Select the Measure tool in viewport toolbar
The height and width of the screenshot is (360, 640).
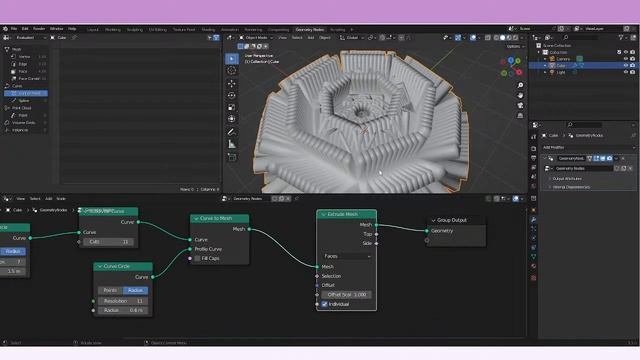click(x=232, y=144)
